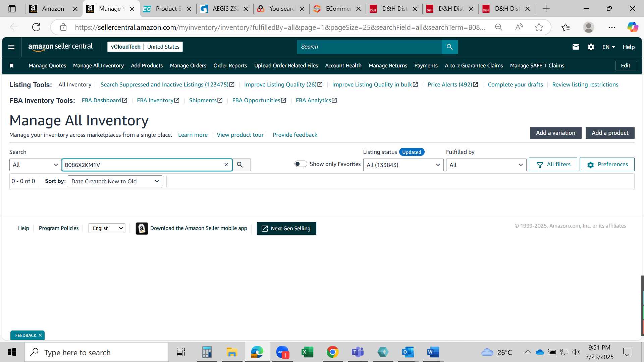Screen dimensions: 644x362
Task: Switch to the AEGIS ZS browser tab
Action: pyautogui.click(x=224, y=9)
